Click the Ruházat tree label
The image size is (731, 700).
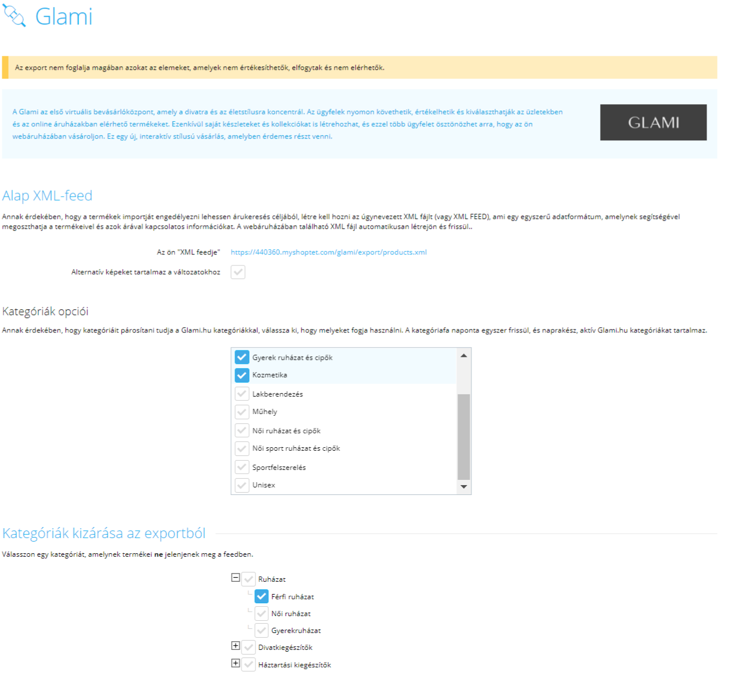[x=272, y=579]
